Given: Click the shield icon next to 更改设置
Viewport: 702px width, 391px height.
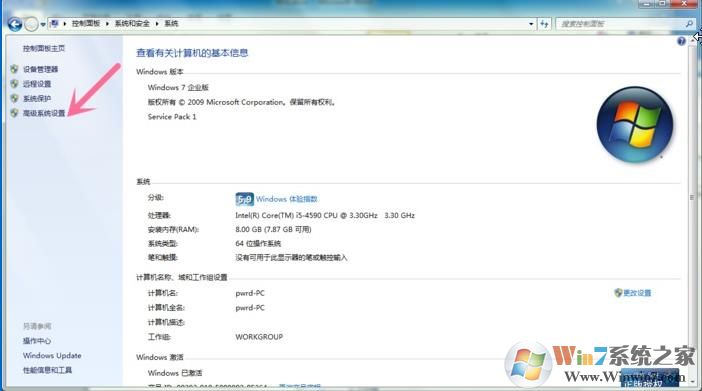Looking at the screenshot, I should click(x=618, y=293).
